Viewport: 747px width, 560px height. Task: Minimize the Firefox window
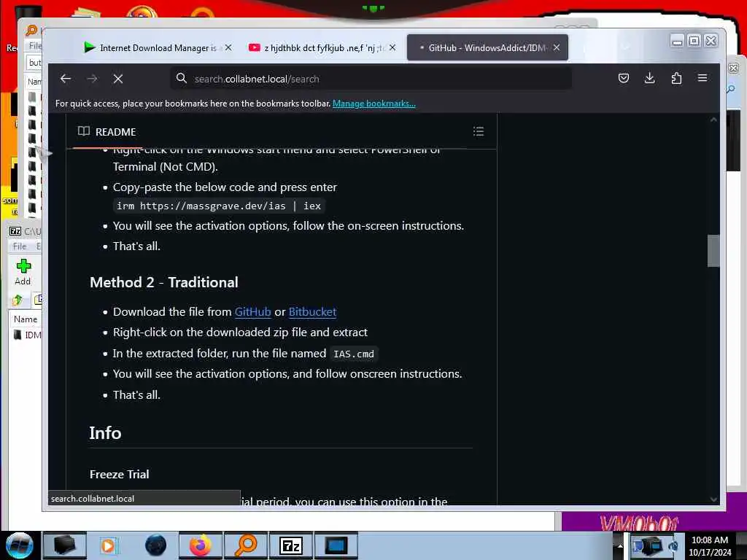coord(677,41)
